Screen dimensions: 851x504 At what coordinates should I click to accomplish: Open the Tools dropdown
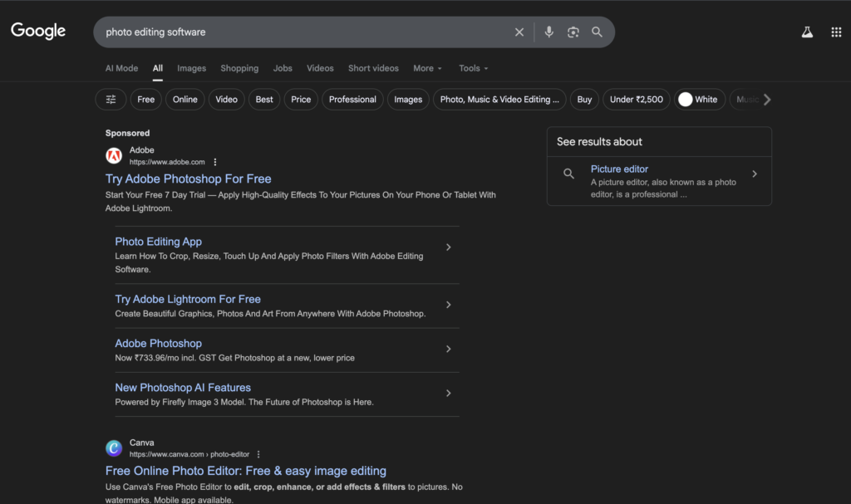point(472,68)
